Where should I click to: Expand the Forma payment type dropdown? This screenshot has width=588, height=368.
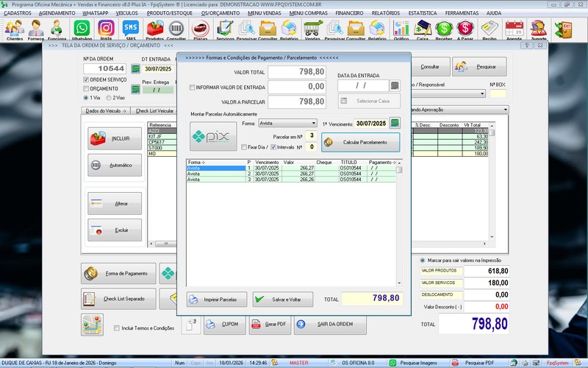click(x=312, y=124)
